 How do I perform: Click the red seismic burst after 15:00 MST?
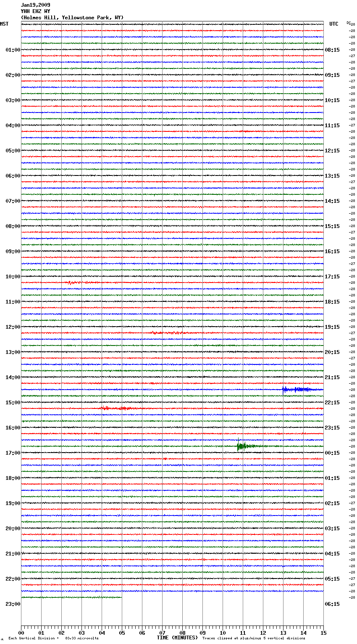(x=118, y=408)
